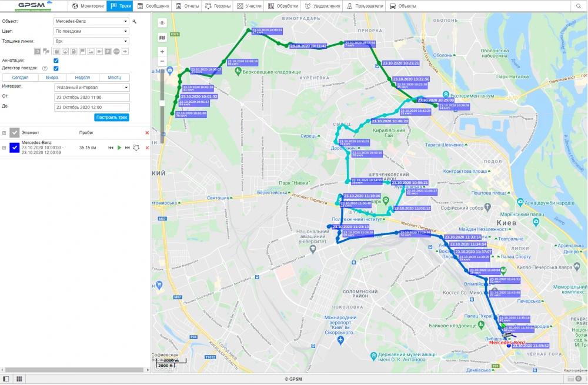Image resolution: width=588 pixels, height=385 pixels.
Task: Click the 'От' date input field
Action: click(x=92, y=98)
